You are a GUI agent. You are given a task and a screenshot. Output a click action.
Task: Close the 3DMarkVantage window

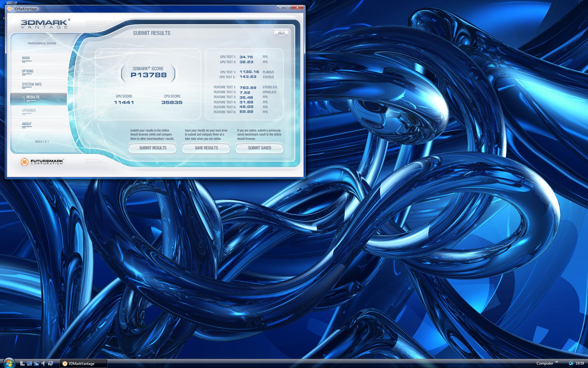click(297, 7)
